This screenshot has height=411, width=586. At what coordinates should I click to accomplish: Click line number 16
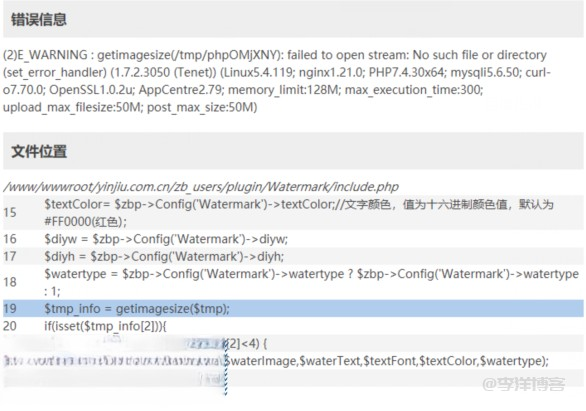click(10, 239)
